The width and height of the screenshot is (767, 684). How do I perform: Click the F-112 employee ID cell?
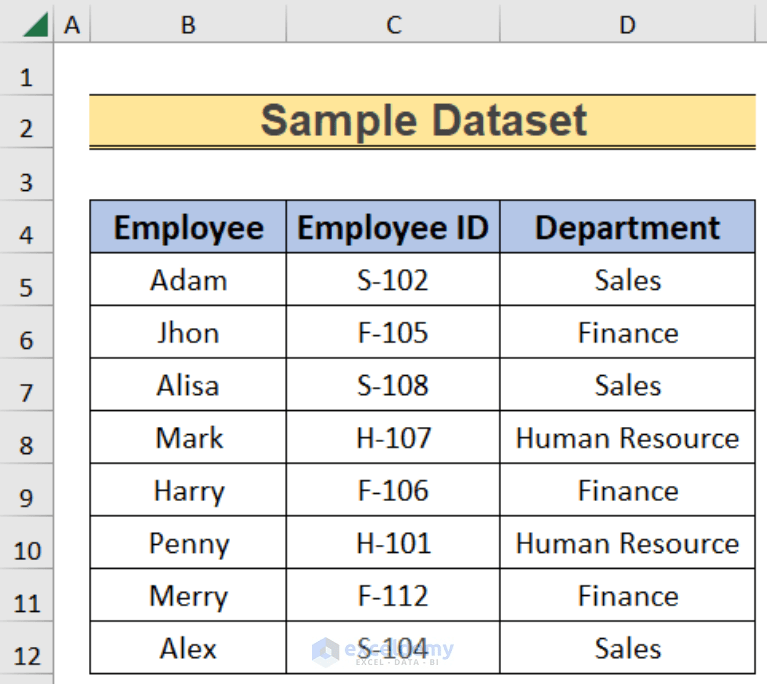(x=393, y=595)
